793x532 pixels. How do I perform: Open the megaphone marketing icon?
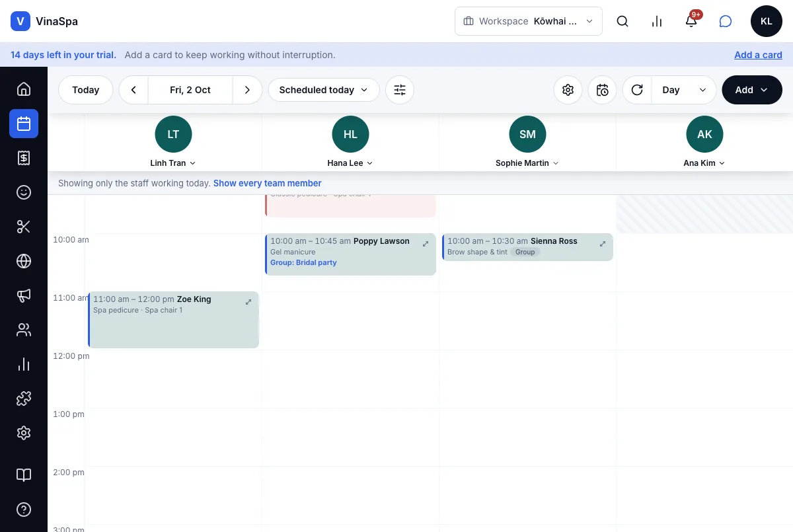tap(24, 295)
